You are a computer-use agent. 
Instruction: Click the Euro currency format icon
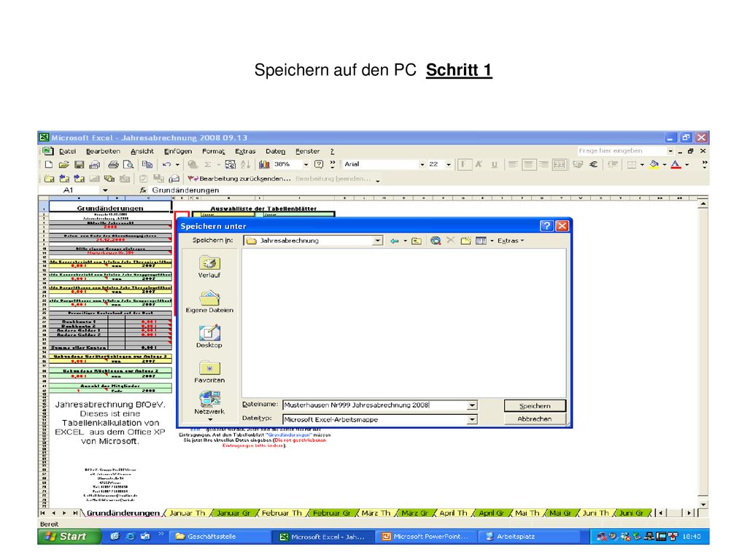click(x=593, y=164)
